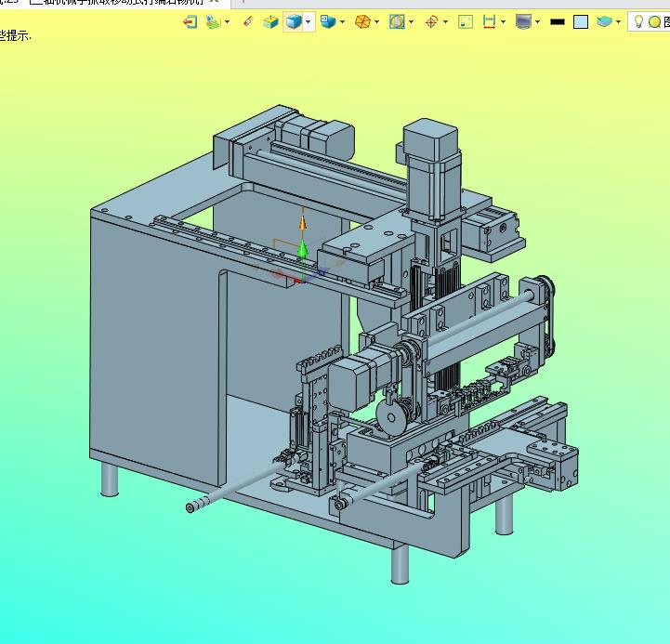Click the yellow and blue box icon

270,21
